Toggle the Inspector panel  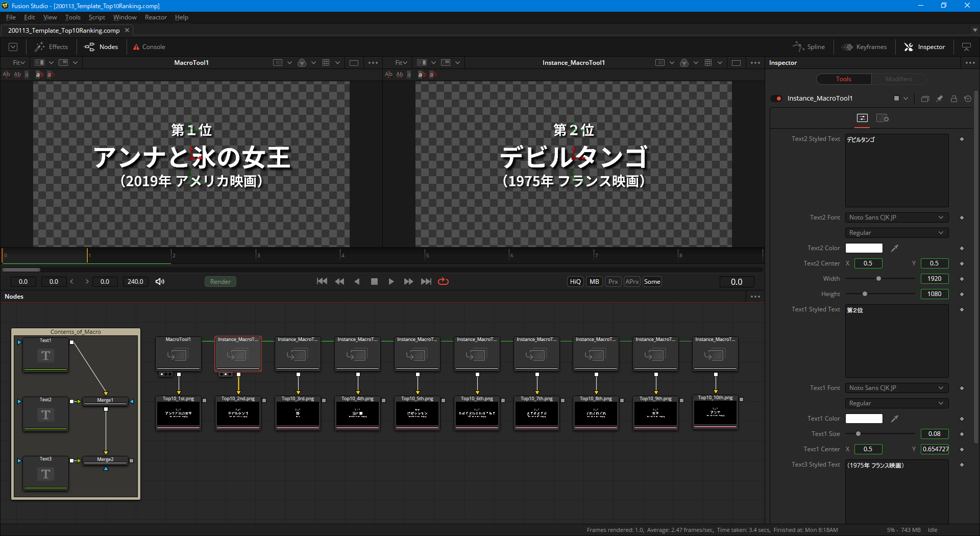pyautogui.click(x=925, y=47)
